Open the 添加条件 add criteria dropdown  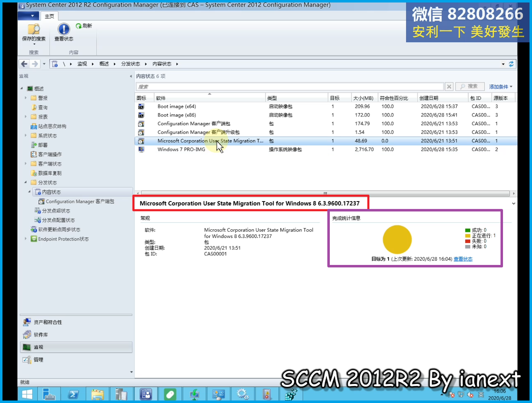click(501, 87)
